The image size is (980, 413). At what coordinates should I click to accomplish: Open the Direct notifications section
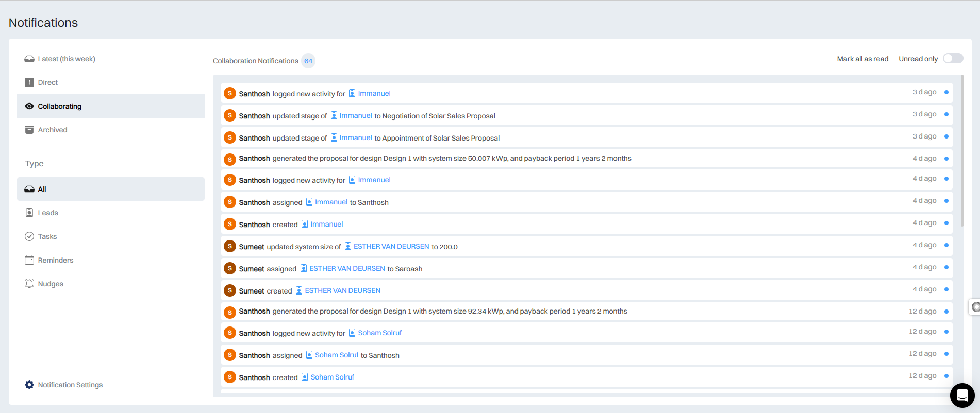pyautogui.click(x=111, y=82)
